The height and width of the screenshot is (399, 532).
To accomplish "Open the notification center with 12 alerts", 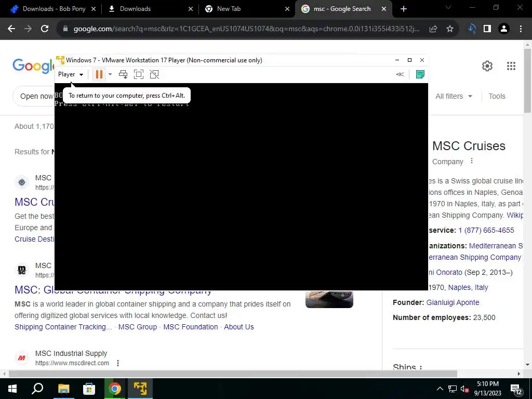I will point(516,390).
